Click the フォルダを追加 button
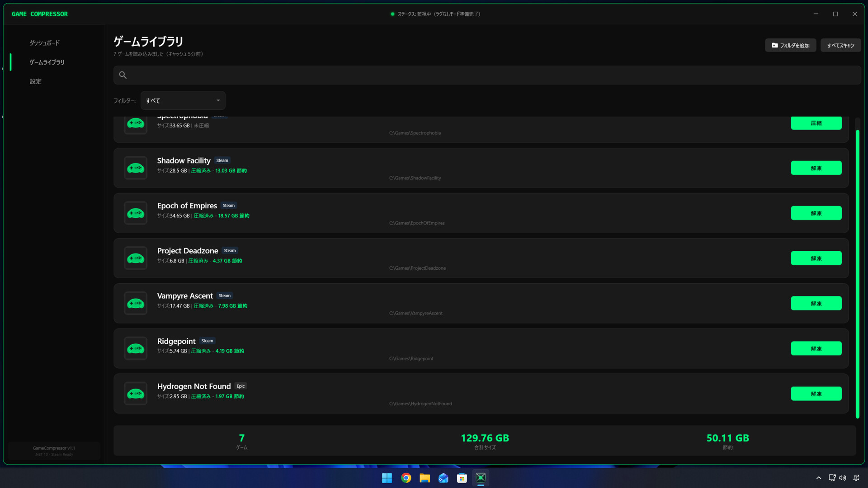The height and width of the screenshot is (488, 868). pyautogui.click(x=790, y=45)
